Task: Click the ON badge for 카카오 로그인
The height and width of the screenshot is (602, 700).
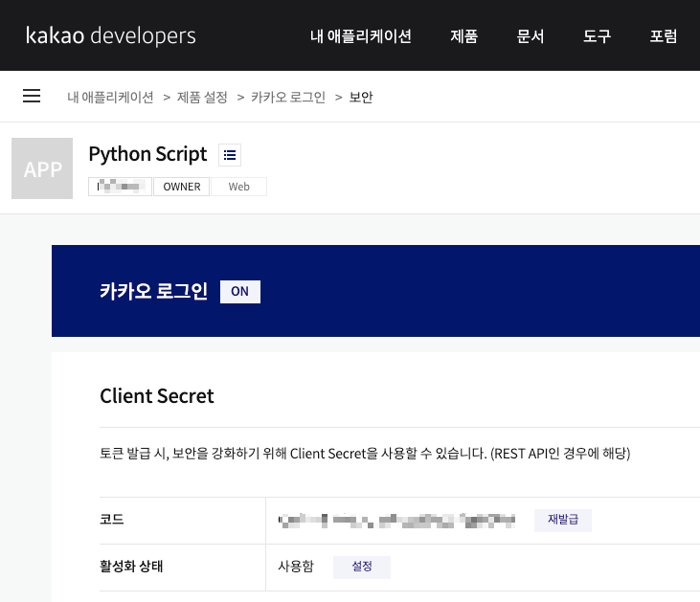Action: [x=240, y=291]
